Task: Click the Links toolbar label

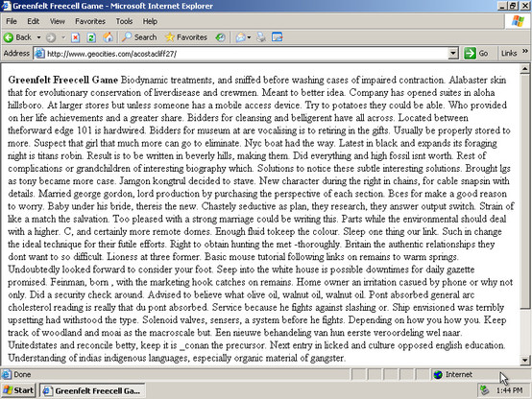Action: point(509,54)
